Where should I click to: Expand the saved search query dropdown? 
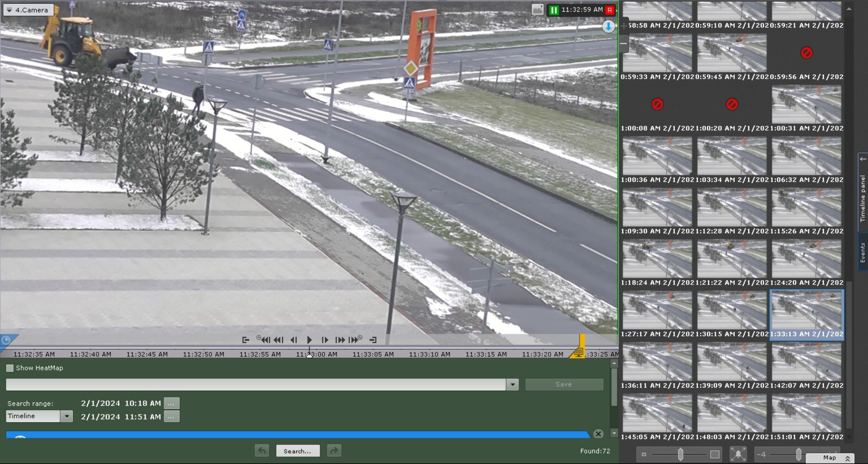(512, 384)
